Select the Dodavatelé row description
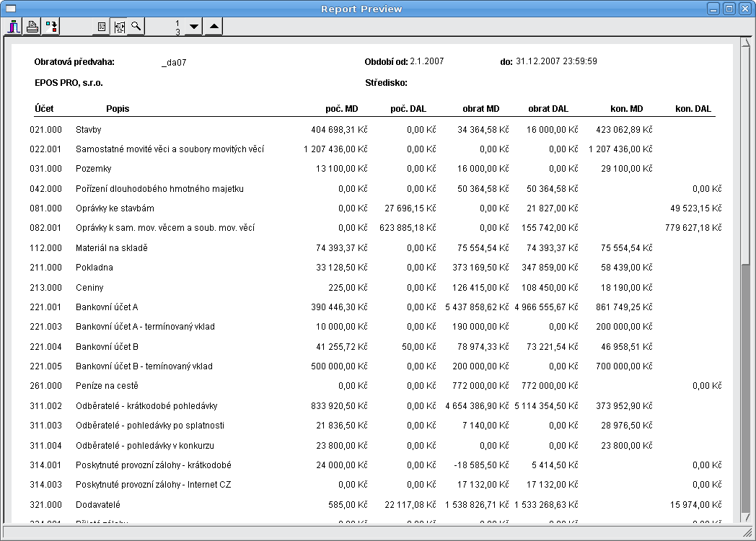Viewport: 756px width, 541px height. tap(97, 504)
